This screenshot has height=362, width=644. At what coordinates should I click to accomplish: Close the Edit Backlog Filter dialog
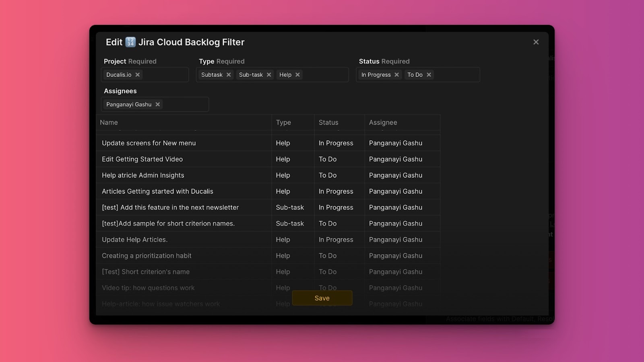pyautogui.click(x=536, y=42)
